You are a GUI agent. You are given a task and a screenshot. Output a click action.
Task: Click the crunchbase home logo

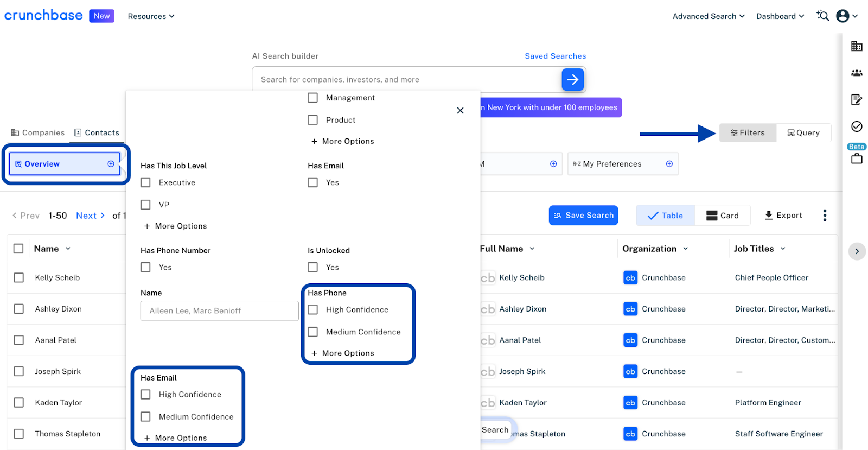click(x=43, y=15)
